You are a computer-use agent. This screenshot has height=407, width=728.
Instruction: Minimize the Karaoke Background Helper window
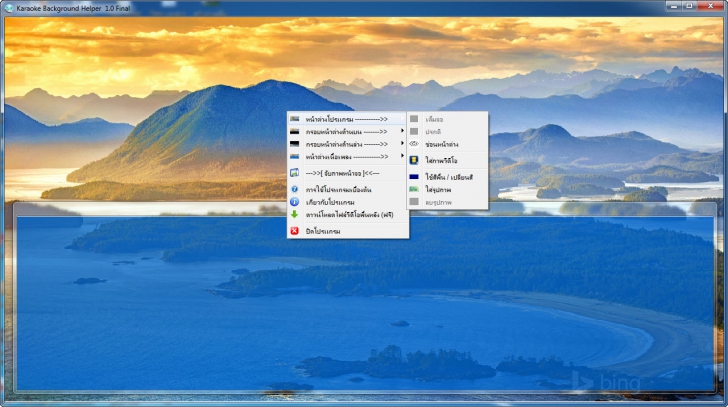click(674, 6)
